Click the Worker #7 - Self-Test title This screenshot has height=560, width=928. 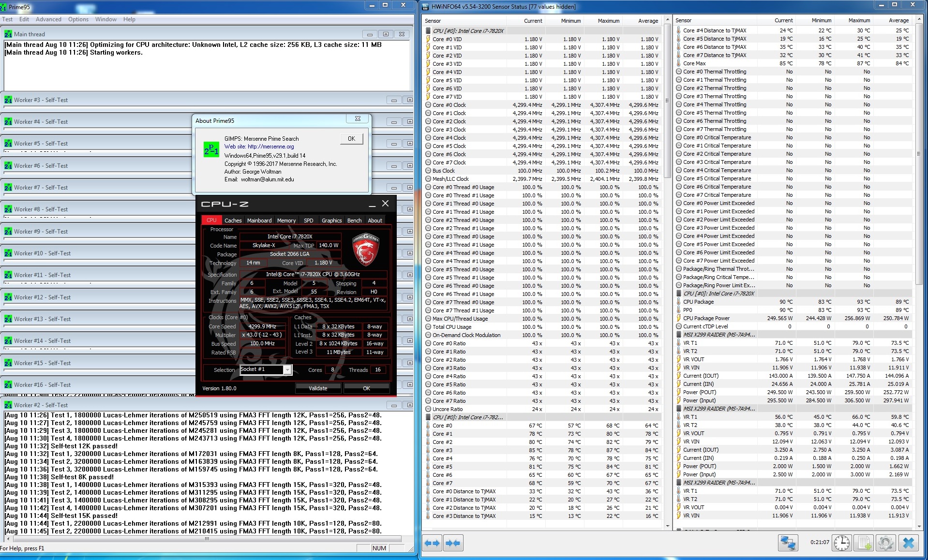pyautogui.click(x=41, y=188)
